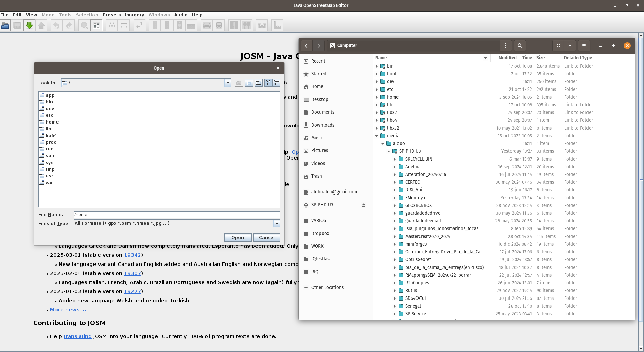Follow the More news link
This screenshot has height=352, width=644.
(68, 310)
